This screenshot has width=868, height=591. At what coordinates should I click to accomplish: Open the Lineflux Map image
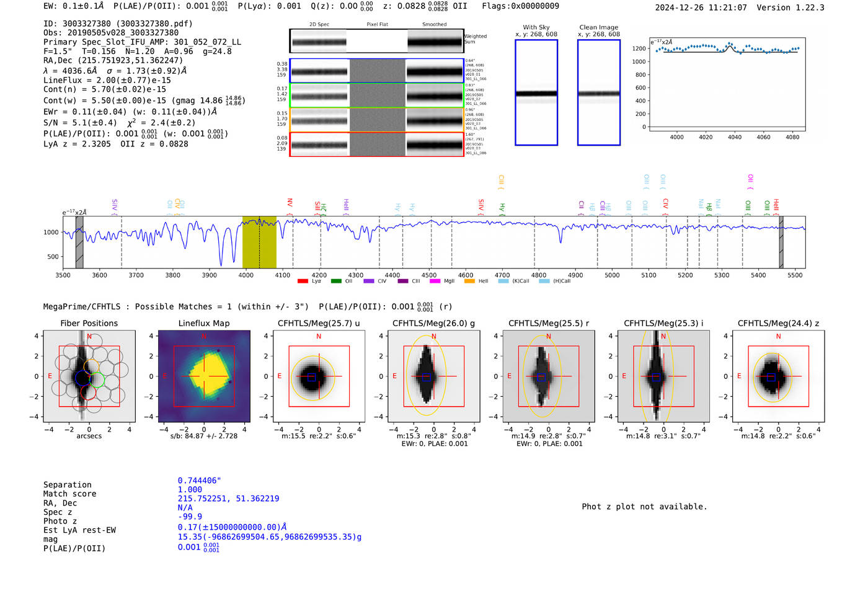point(204,376)
